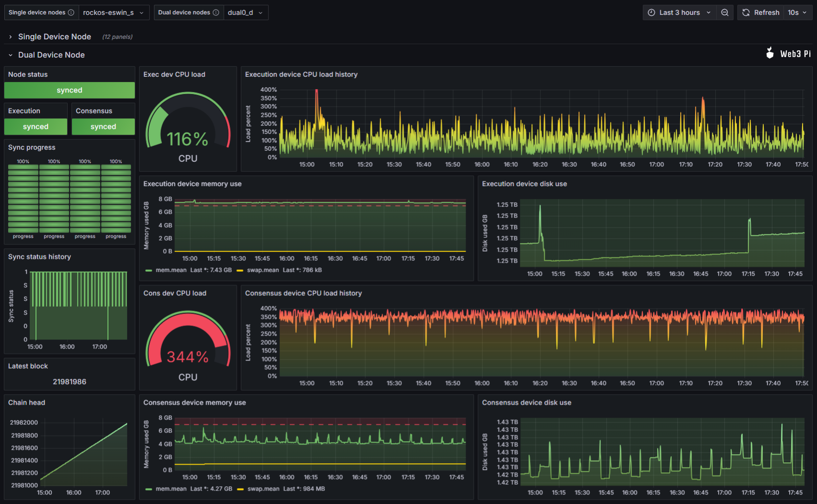Click the collapse chevron beside Dual Device Node
The height and width of the screenshot is (504, 817).
point(11,55)
